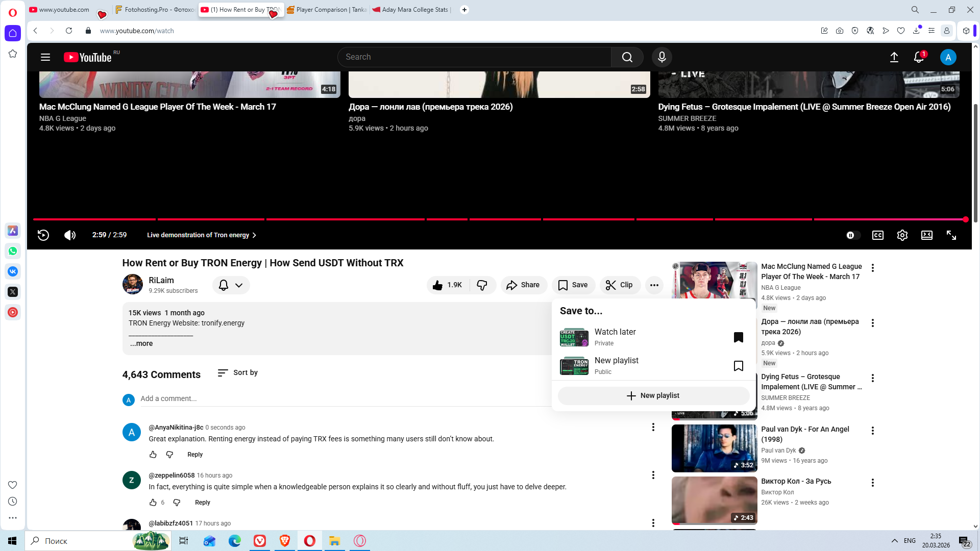This screenshot has height=551, width=980.
Task: Open YouTube notifications bell
Action: 918,57
